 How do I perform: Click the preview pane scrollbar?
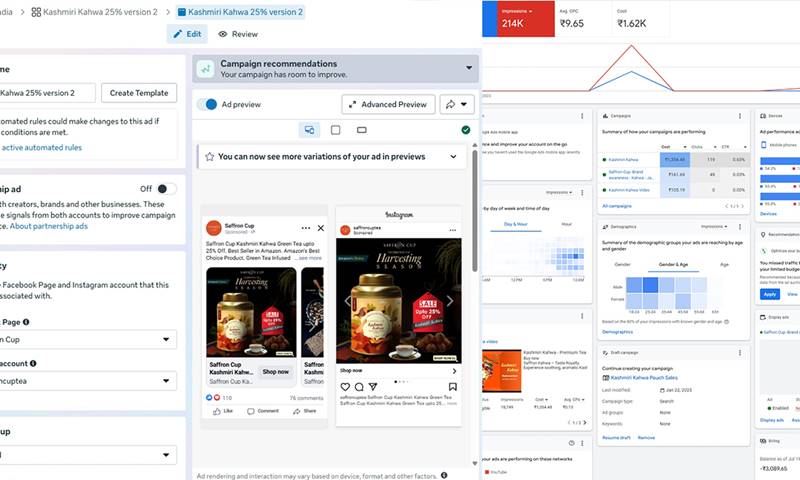[x=475, y=209]
